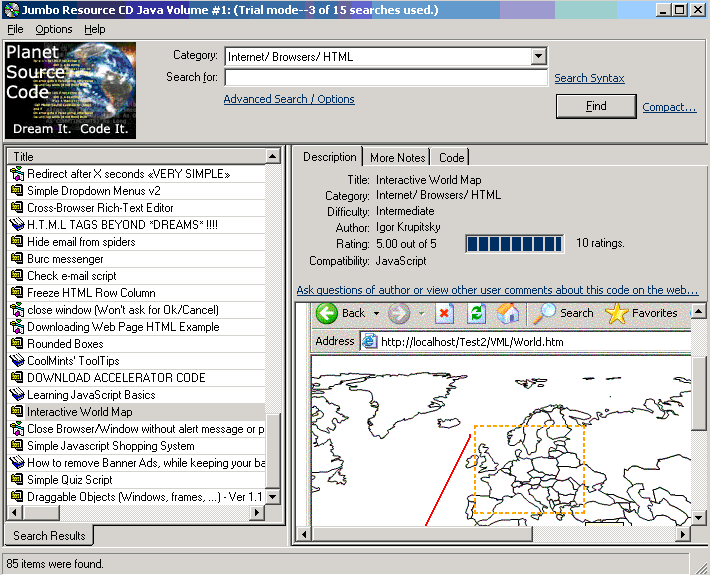Click the red X Stop icon in preview

(444, 313)
